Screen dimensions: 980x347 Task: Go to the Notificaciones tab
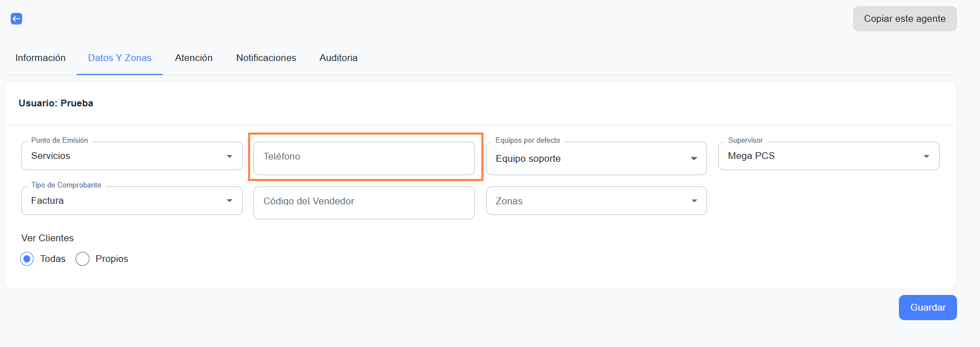pyautogui.click(x=266, y=58)
